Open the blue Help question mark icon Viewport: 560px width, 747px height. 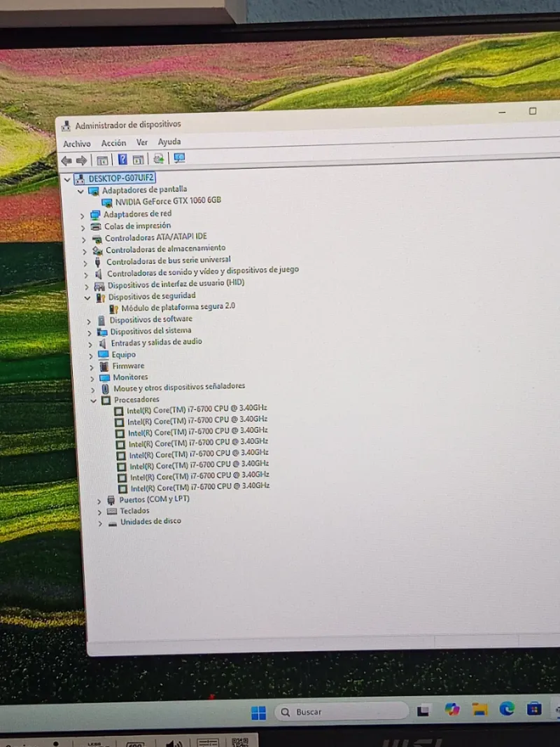[122, 160]
